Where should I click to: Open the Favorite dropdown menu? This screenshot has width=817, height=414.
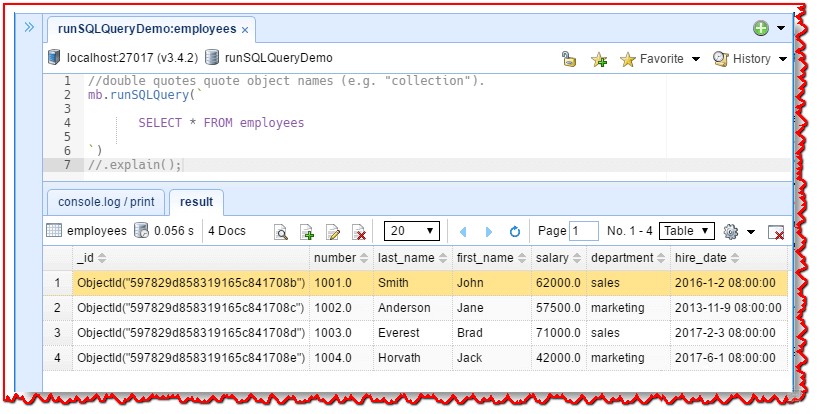pos(660,59)
